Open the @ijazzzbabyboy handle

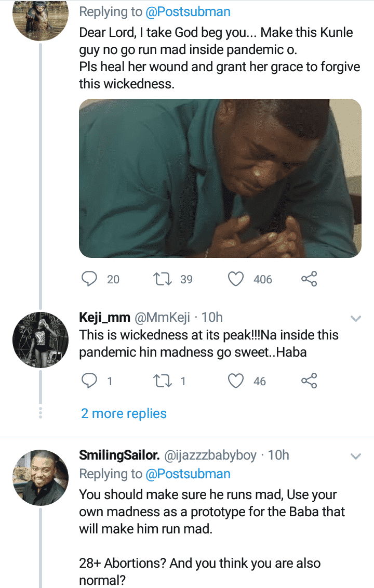click(x=210, y=455)
